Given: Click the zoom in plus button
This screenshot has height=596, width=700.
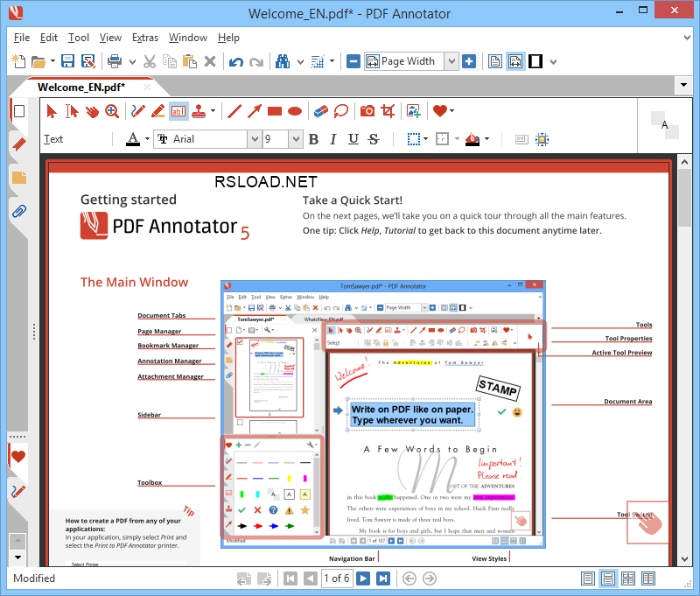Looking at the screenshot, I should (x=469, y=61).
